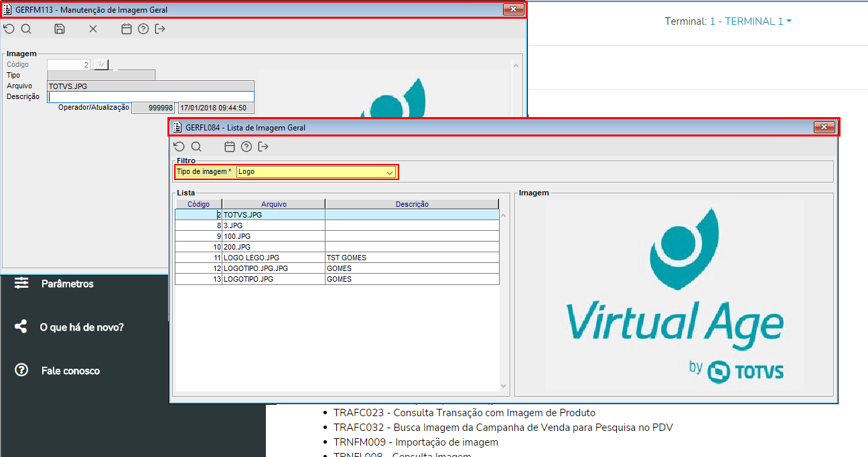Open the help question icon in GERFL084 toolbar
Image resolution: width=868 pixels, height=457 pixels.
pyautogui.click(x=246, y=147)
